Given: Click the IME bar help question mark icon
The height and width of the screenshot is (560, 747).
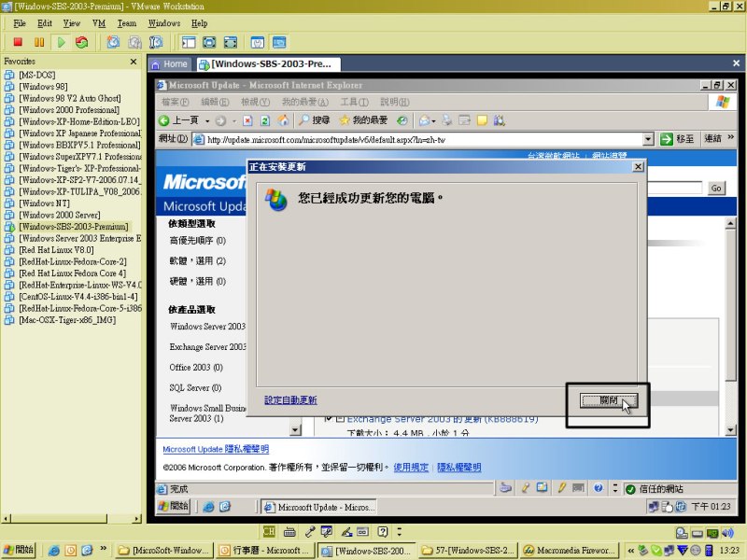Looking at the screenshot, I should tap(383, 531).
